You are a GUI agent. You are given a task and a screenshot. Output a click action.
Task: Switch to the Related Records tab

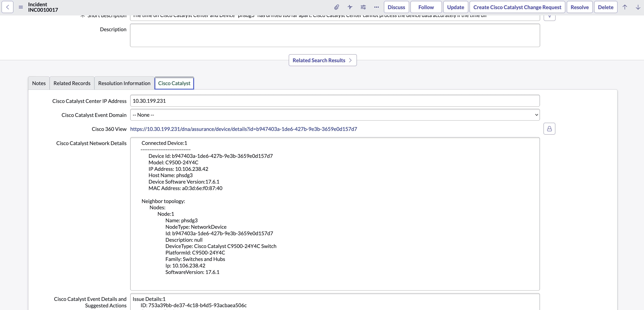(x=72, y=83)
